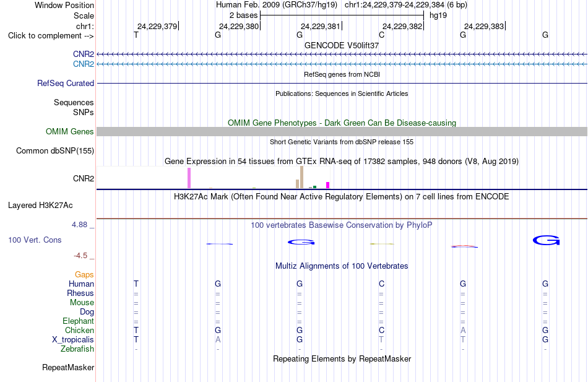The height and width of the screenshot is (382, 588).
Task: Click the GENCODE V50lift37 track title
Action: coord(341,45)
